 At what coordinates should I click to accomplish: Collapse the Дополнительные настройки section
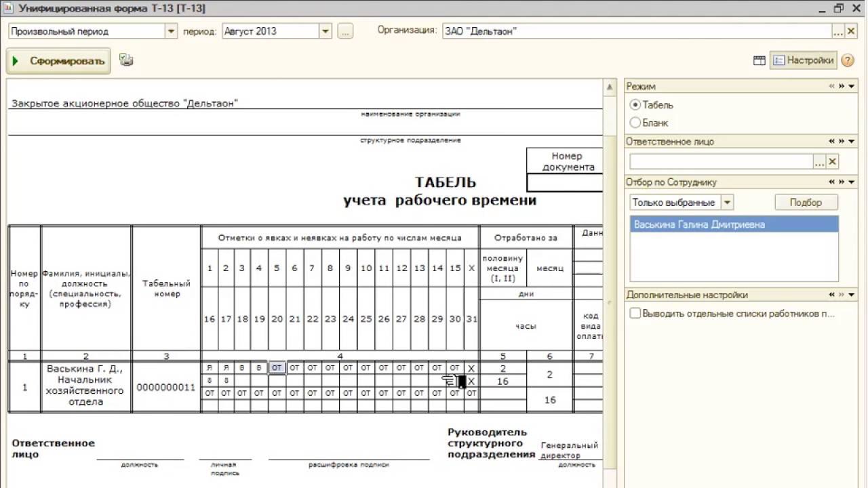[852, 295]
